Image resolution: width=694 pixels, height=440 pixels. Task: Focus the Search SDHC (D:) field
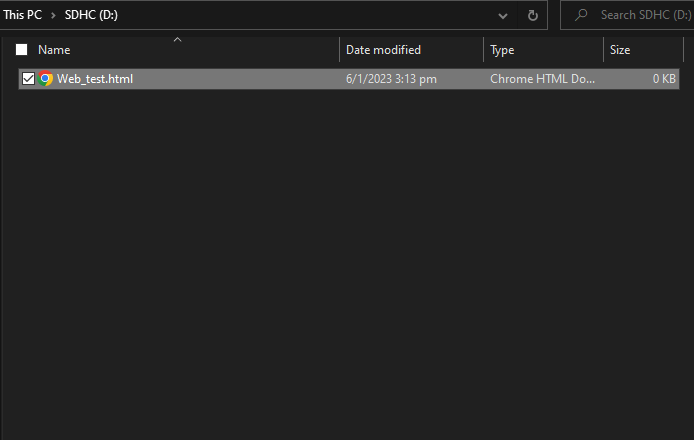640,16
